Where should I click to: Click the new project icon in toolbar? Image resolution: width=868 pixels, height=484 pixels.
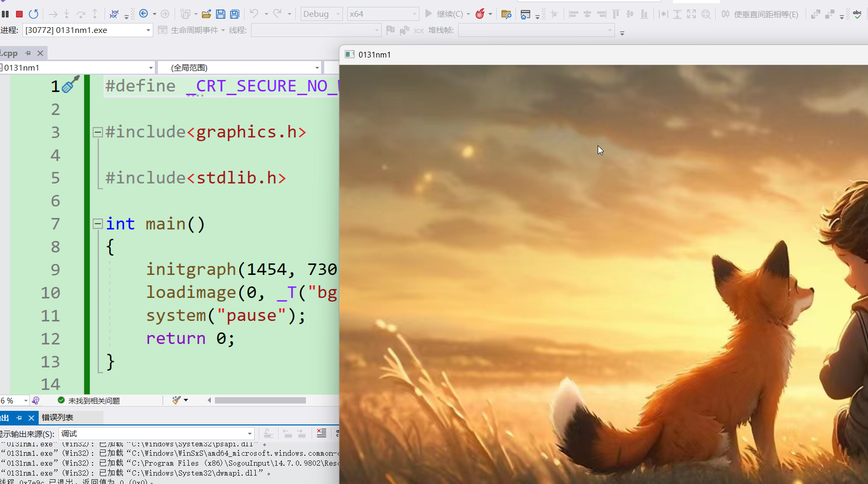pos(185,14)
